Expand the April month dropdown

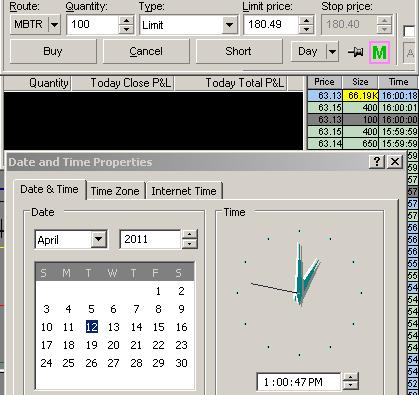[99, 239]
